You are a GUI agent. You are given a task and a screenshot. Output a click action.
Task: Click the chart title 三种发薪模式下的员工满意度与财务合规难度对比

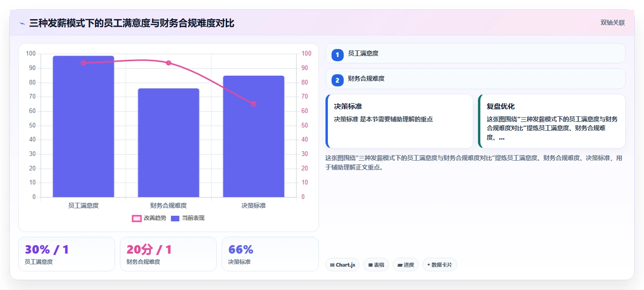(x=132, y=23)
